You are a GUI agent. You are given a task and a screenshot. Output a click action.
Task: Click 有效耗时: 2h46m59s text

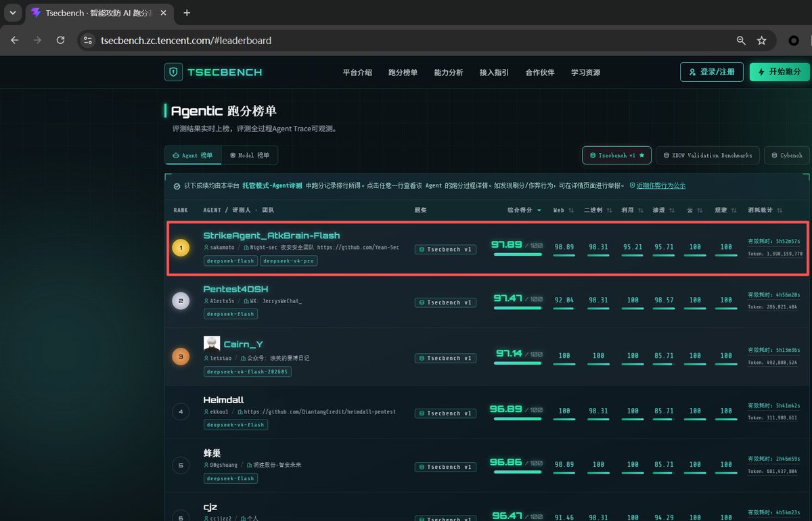pos(773,459)
